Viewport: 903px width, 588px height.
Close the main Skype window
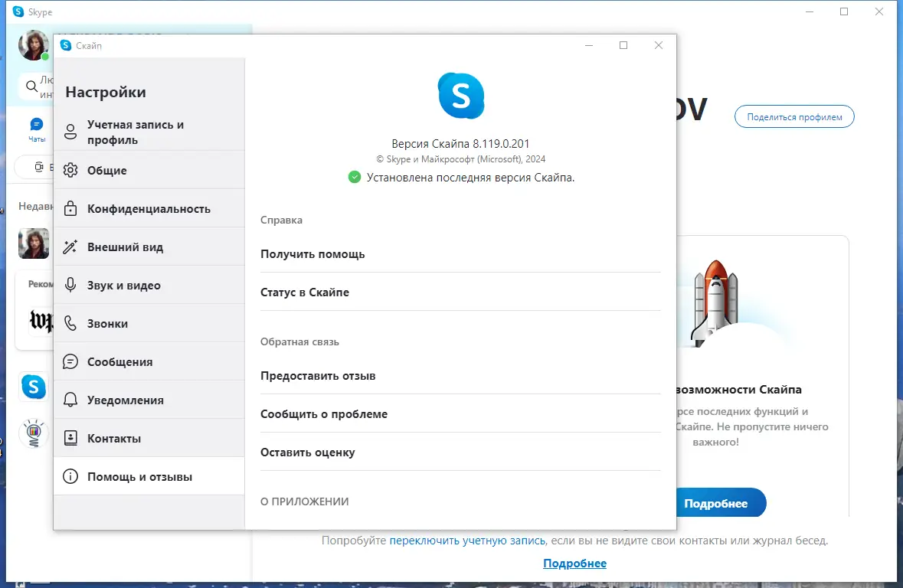click(878, 11)
